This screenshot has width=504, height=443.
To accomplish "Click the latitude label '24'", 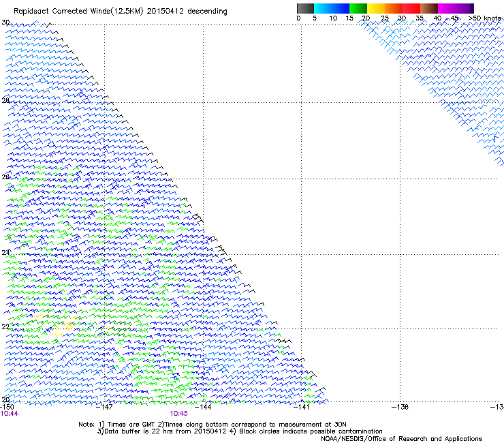I will coord(5,253).
